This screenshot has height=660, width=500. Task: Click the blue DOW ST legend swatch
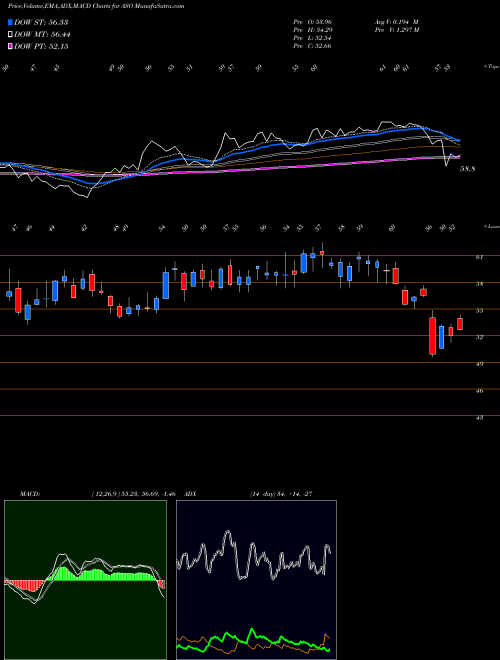coord(10,22)
